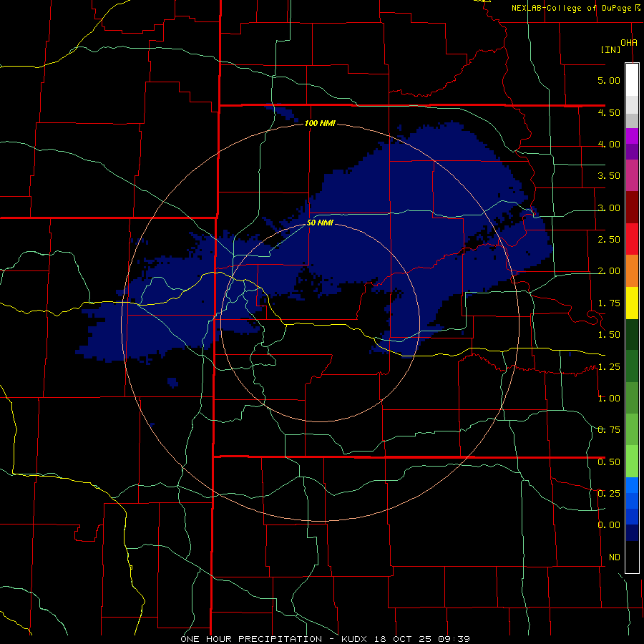The width and height of the screenshot is (644, 644).
Task: Select the dark red 3.00 legend swatch
Action: (632, 208)
